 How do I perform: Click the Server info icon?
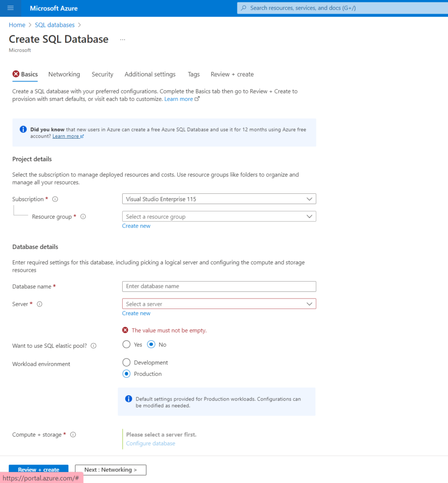pos(40,304)
